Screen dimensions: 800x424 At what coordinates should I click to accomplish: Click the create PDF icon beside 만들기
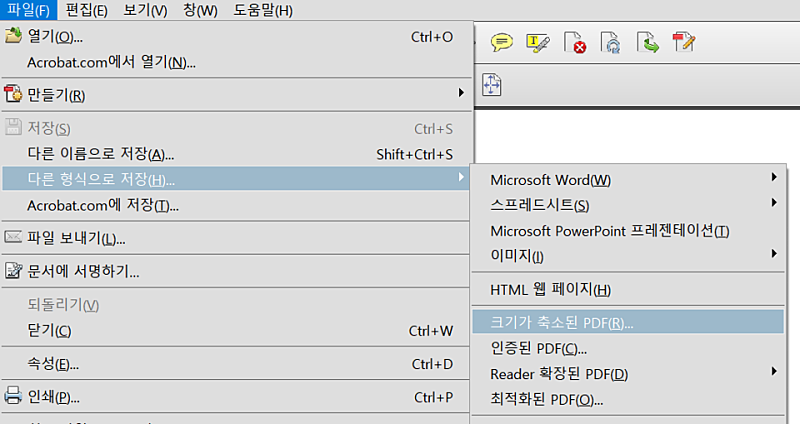pos(13,94)
